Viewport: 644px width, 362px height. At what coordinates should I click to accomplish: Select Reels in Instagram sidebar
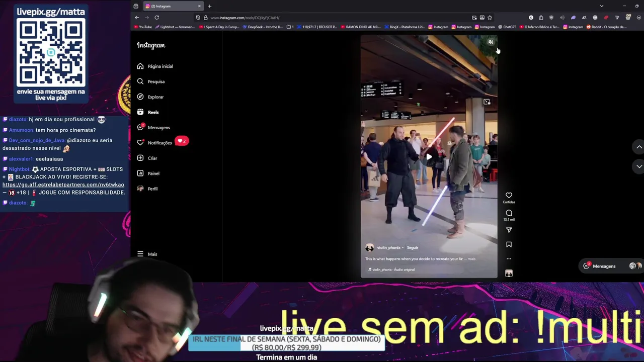coord(148,112)
